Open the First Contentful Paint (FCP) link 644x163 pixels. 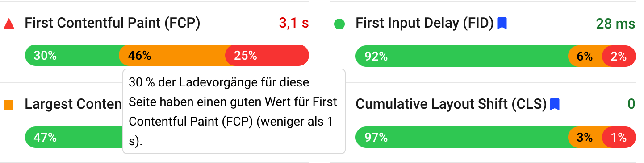[x=113, y=24]
